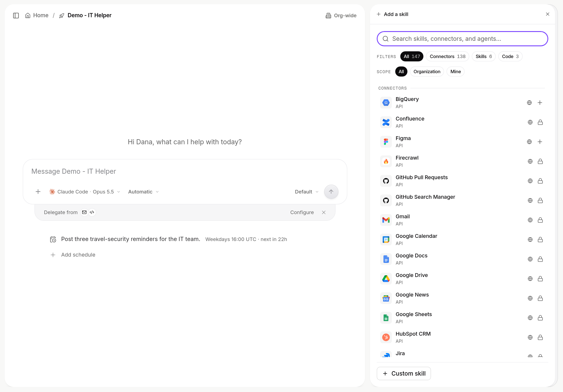Create a Custom skill

point(404,373)
